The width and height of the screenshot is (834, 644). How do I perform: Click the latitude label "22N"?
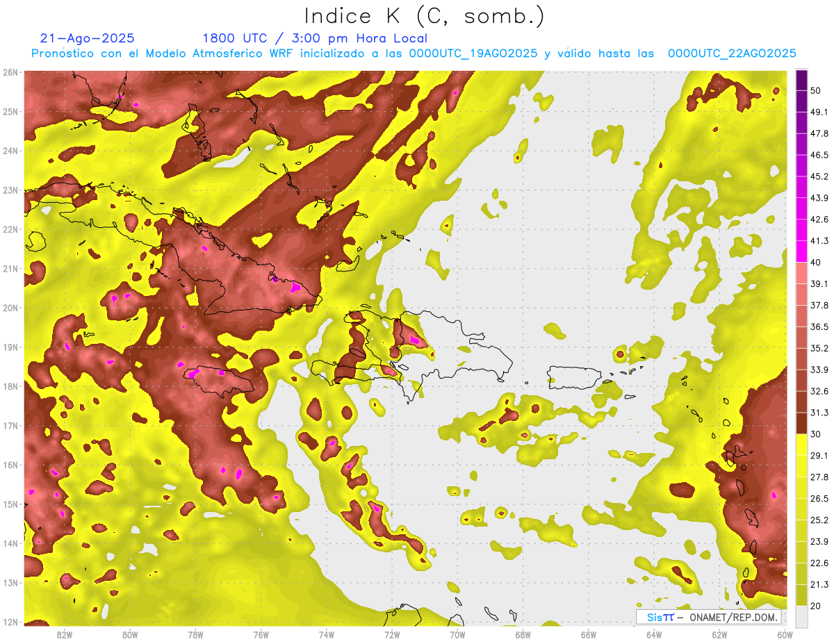coord(10,229)
